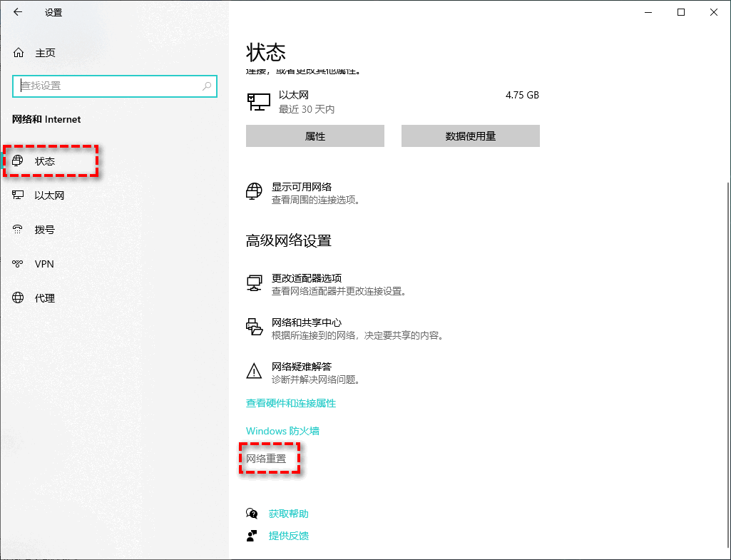Click the 显示可用网络 globe icon

254,191
